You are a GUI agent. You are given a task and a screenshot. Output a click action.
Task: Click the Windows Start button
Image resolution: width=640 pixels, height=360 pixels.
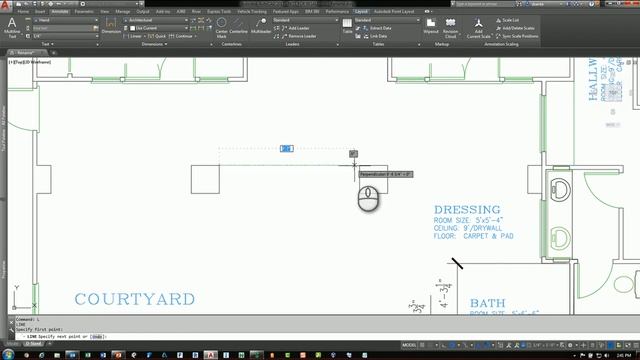coord(8,355)
